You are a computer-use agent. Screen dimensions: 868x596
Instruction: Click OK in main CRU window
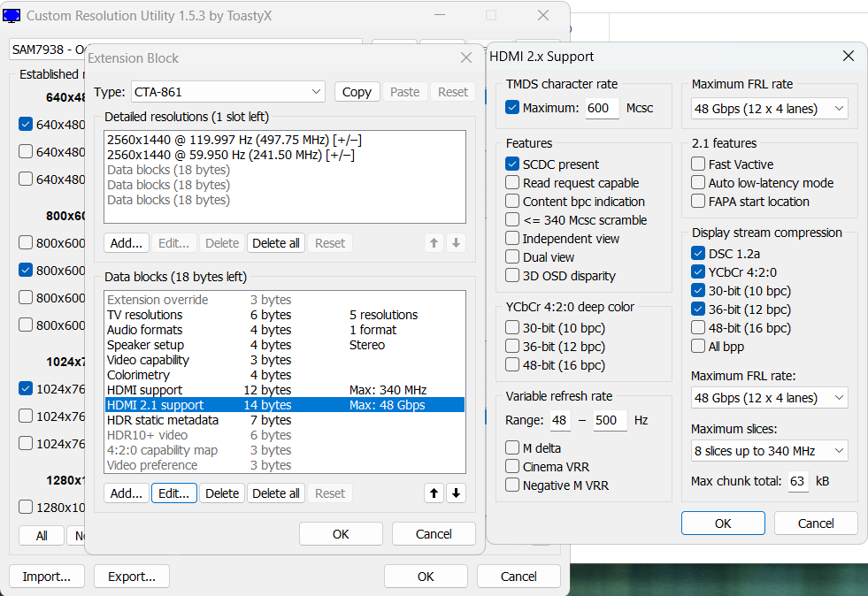pos(426,576)
